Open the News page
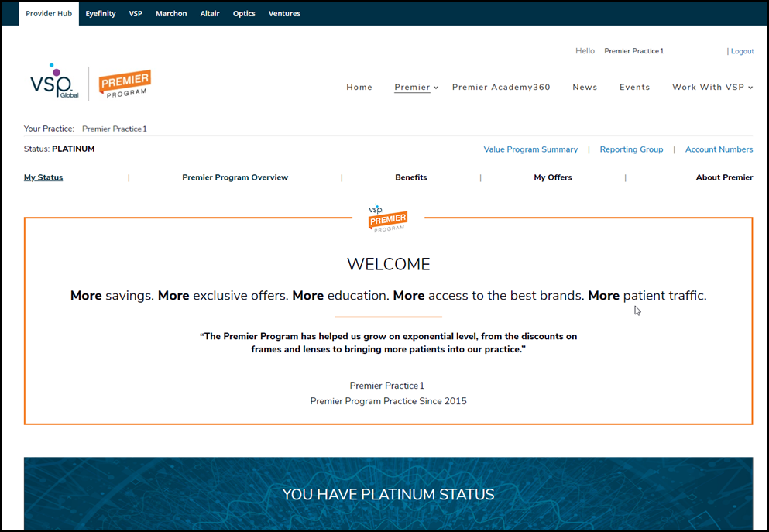The image size is (769, 532). (585, 87)
